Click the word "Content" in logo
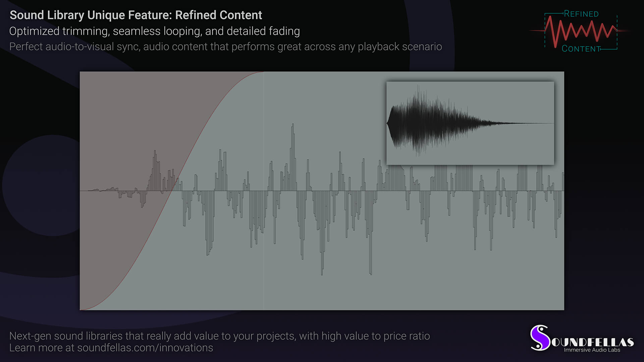This screenshot has height=362, width=644. (581, 49)
